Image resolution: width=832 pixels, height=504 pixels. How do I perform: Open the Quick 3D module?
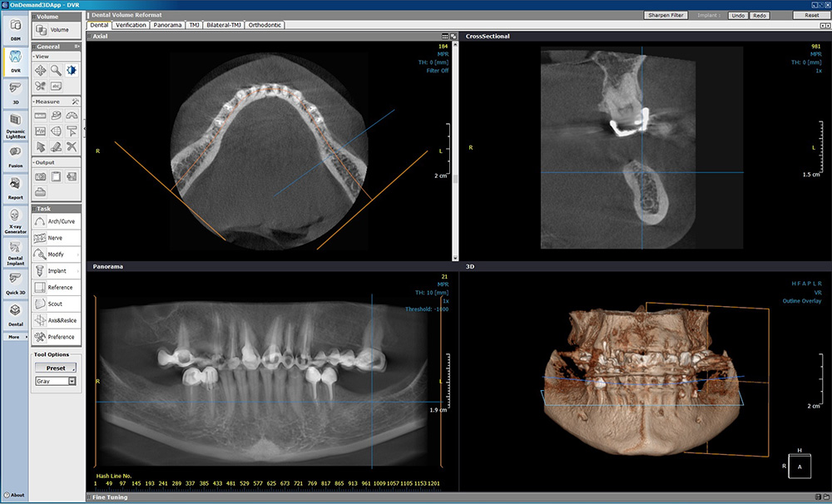point(15,284)
